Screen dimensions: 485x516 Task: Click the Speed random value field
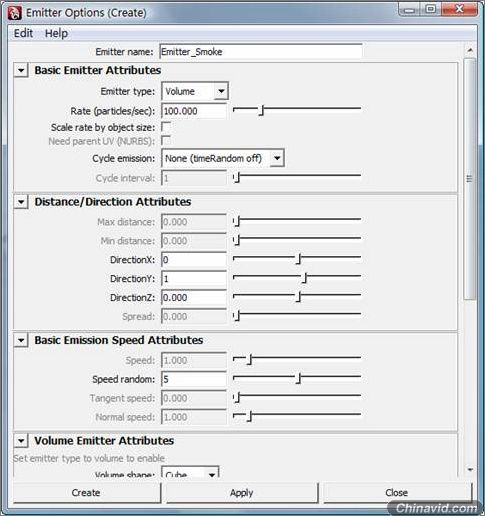[x=194, y=379]
